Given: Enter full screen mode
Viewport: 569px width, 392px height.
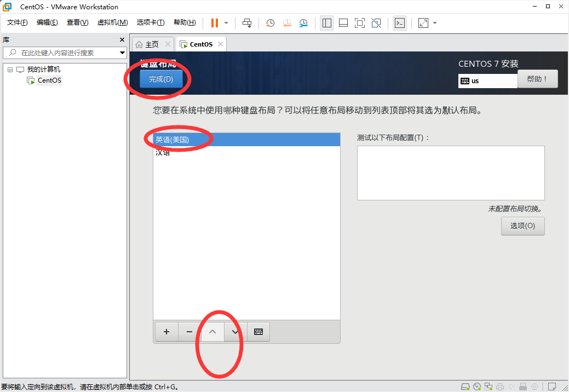Looking at the screenshot, I should point(360,23).
